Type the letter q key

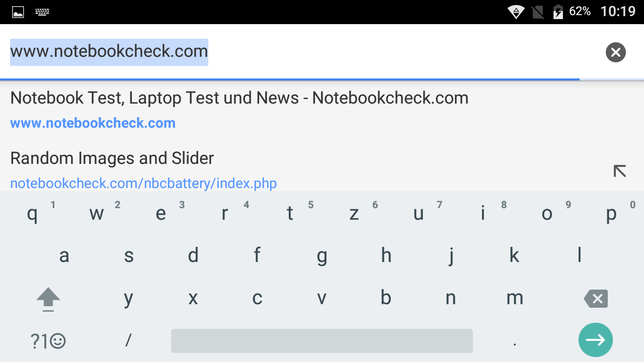coord(32,214)
